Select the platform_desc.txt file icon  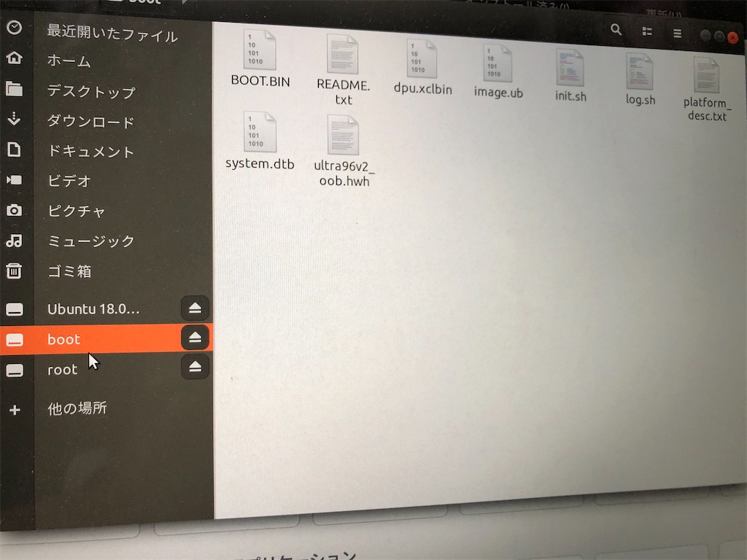point(706,75)
